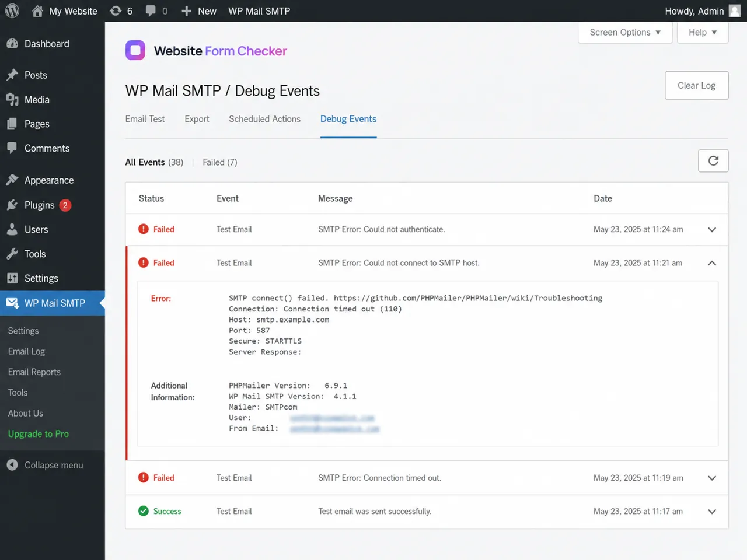
Task: Click Howdy, Admin account text
Action: click(x=694, y=11)
